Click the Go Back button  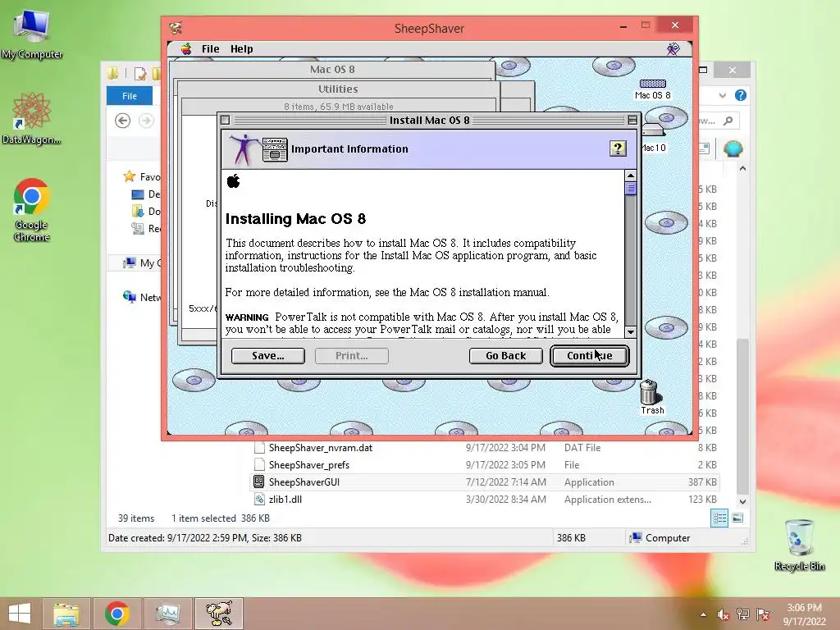(x=505, y=356)
